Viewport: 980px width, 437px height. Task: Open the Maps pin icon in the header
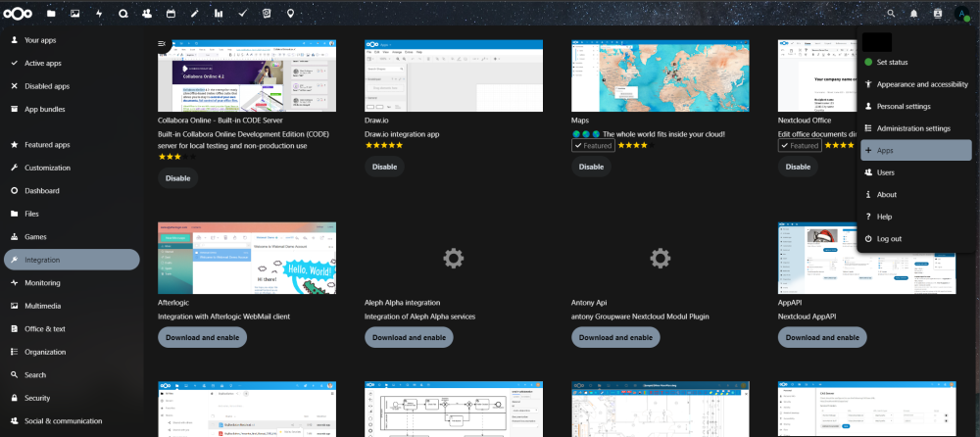[x=291, y=13]
